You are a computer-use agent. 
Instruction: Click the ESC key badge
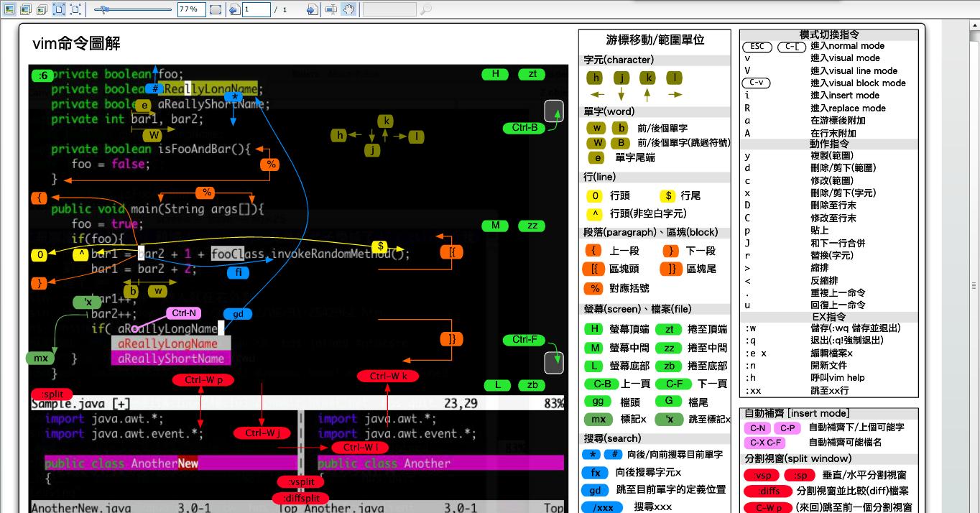[x=757, y=46]
